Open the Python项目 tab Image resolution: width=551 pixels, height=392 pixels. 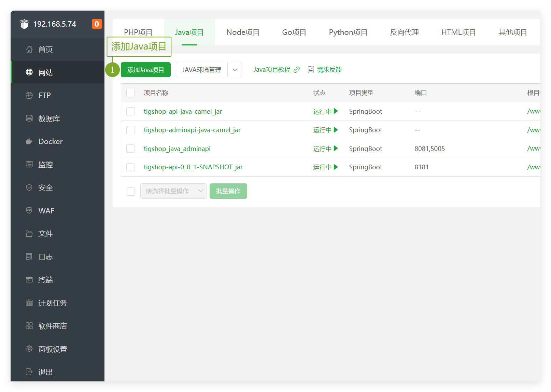pyautogui.click(x=348, y=32)
